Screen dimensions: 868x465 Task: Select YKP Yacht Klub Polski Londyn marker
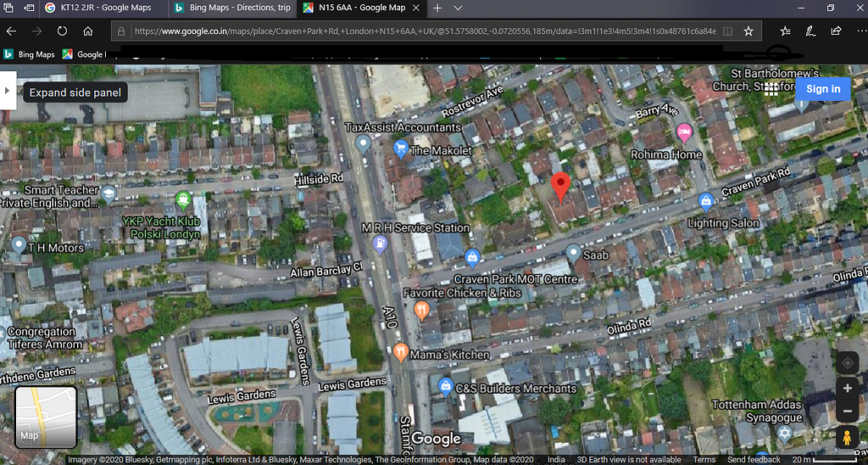183,200
